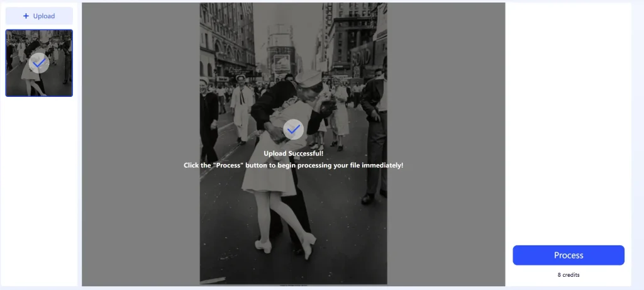Click the "Upload Successful!" message
Image resolution: width=644 pixels, height=290 pixels.
(x=293, y=153)
